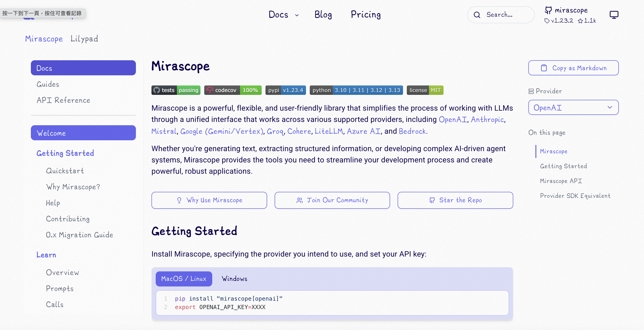This screenshot has height=330, width=644.
Task: Expand the Docs dropdown chevron in navbar
Action: [297, 15]
